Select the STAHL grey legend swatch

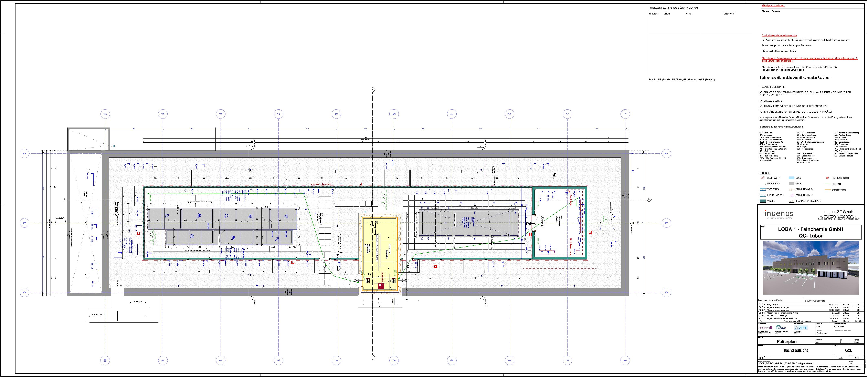tap(791, 184)
